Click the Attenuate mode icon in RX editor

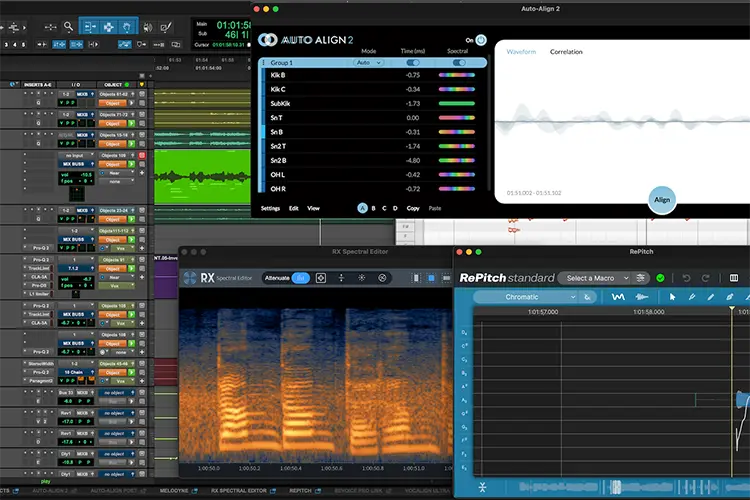[300, 278]
